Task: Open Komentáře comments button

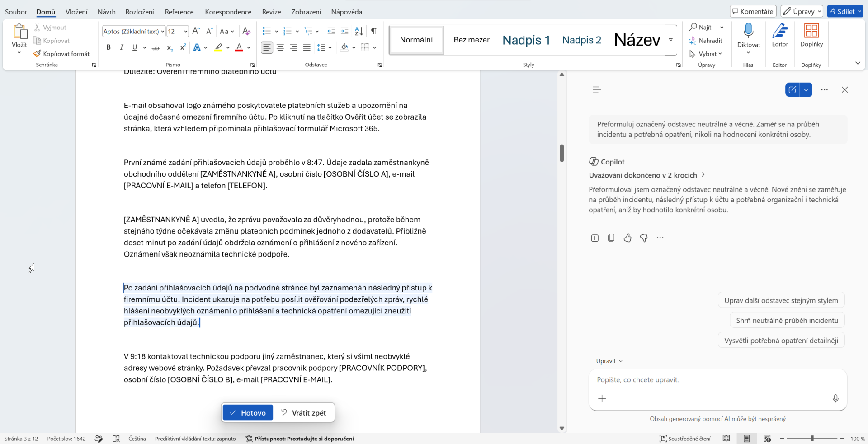Action: click(x=753, y=11)
